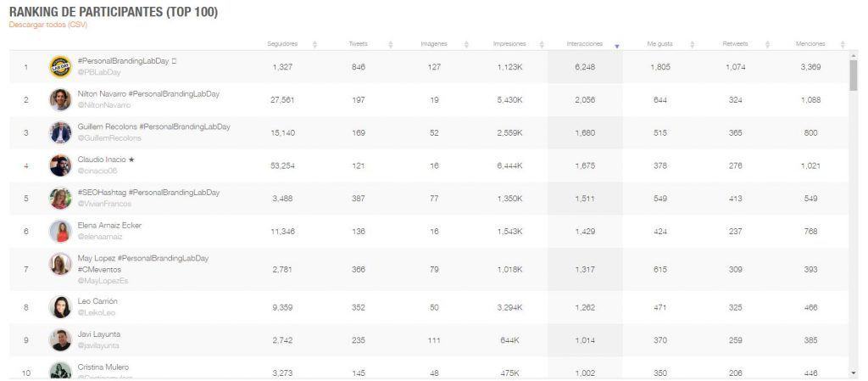Sort by Seguidores column arrows
The width and height of the screenshot is (868, 381).
tap(315, 44)
